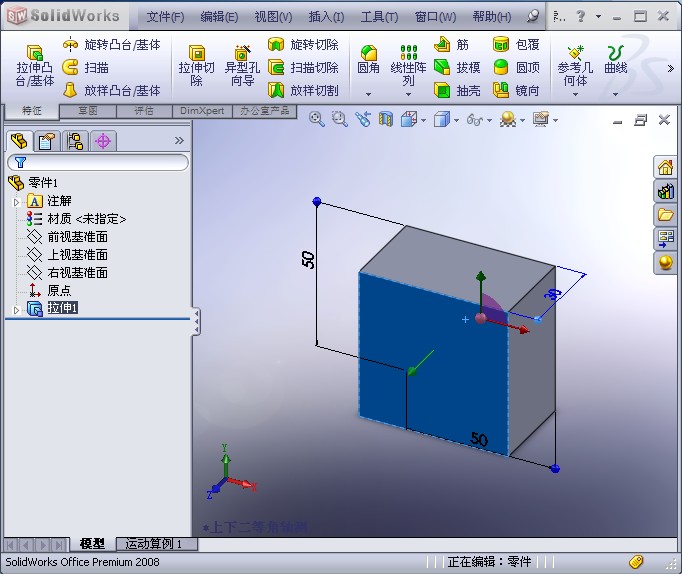This screenshot has width=682, height=574.
Task: Choose the Shell (抽壳) feature
Action: (x=457, y=90)
